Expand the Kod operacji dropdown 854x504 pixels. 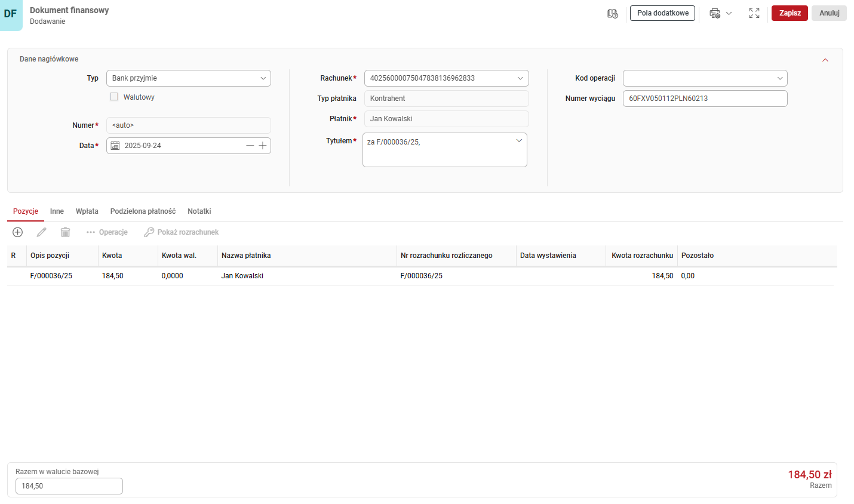(780, 78)
